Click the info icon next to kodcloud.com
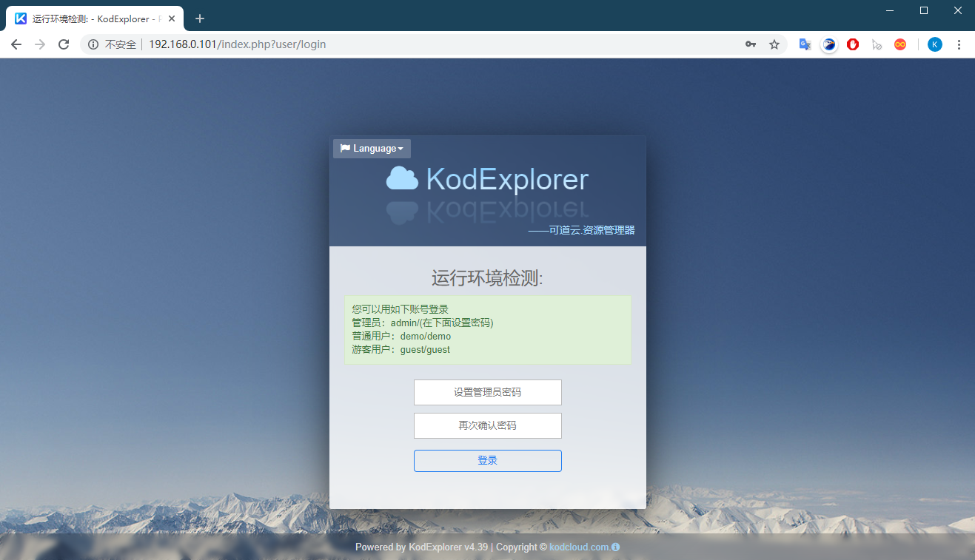 tap(617, 547)
